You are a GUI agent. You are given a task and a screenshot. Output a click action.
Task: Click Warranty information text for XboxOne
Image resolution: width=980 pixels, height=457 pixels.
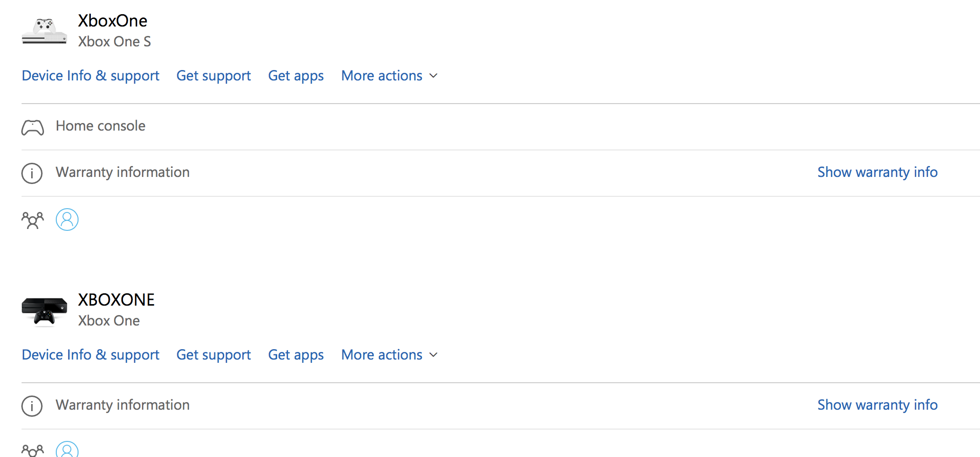point(122,172)
